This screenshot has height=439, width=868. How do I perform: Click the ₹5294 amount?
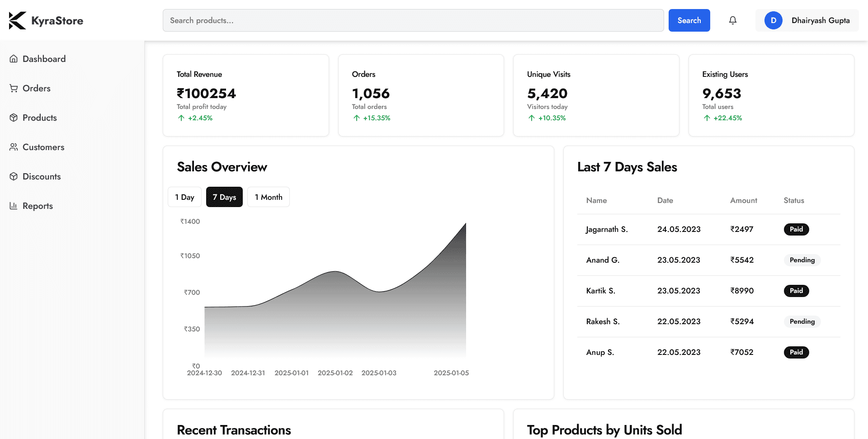pyautogui.click(x=742, y=321)
